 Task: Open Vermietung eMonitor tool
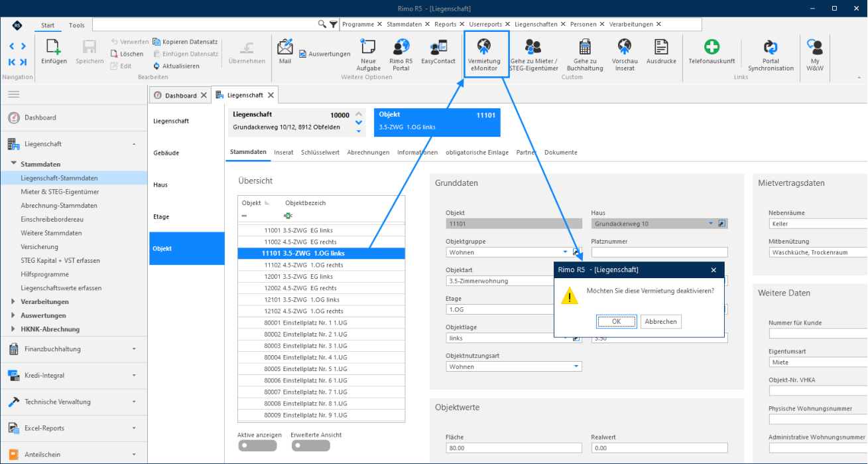(485, 54)
